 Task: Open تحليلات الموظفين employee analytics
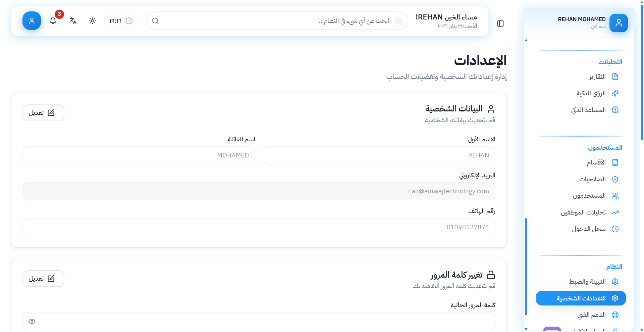tap(583, 212)
